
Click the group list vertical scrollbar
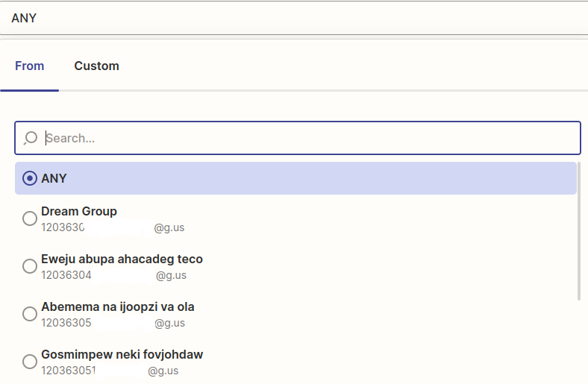pyautogui.click(x=579, y=231)
